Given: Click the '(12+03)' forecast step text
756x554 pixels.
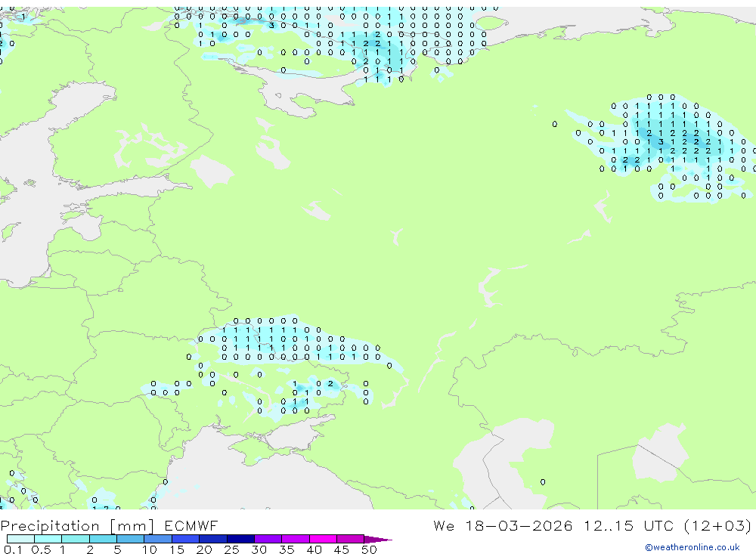Looking at the screenshot, I should point(718,525).
